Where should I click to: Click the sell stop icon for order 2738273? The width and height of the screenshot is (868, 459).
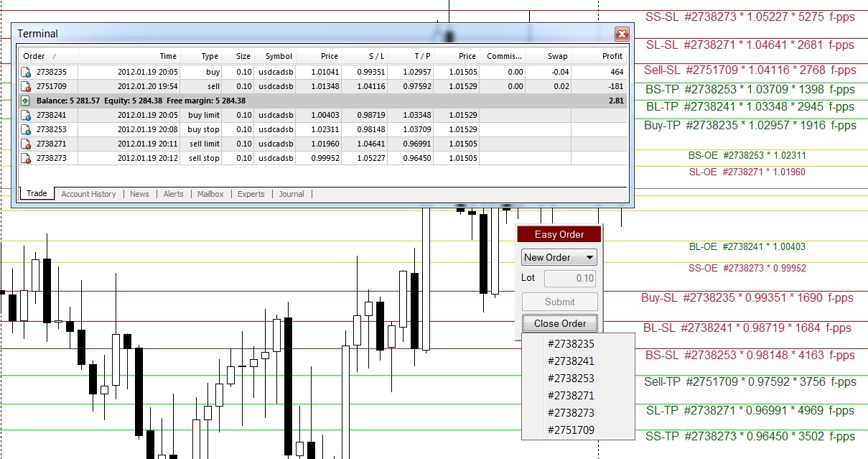26,158
